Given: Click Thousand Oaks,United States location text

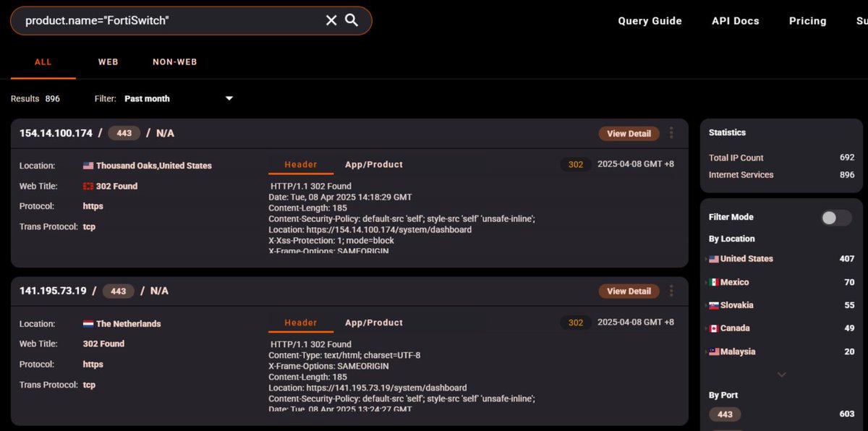Looking at the screenshot, I should pos(154,166).
